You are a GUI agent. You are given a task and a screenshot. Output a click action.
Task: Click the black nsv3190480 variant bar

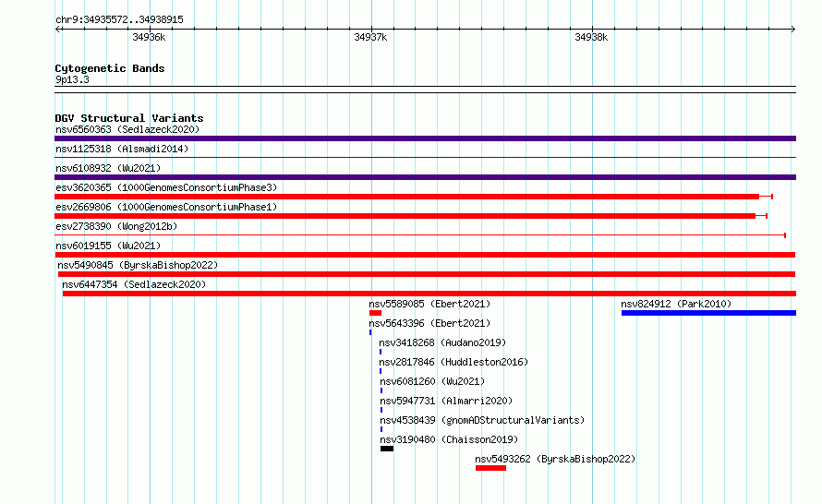click(x=387, y=449)
